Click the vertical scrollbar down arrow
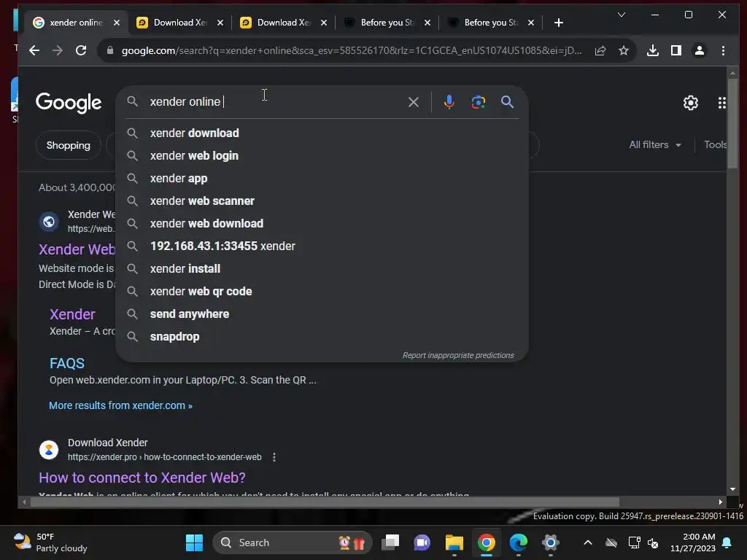 (732, 489)
